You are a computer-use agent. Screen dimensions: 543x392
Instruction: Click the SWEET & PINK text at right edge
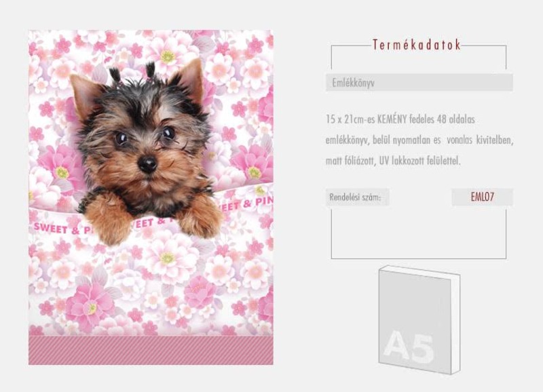click(x=244, y=204)
